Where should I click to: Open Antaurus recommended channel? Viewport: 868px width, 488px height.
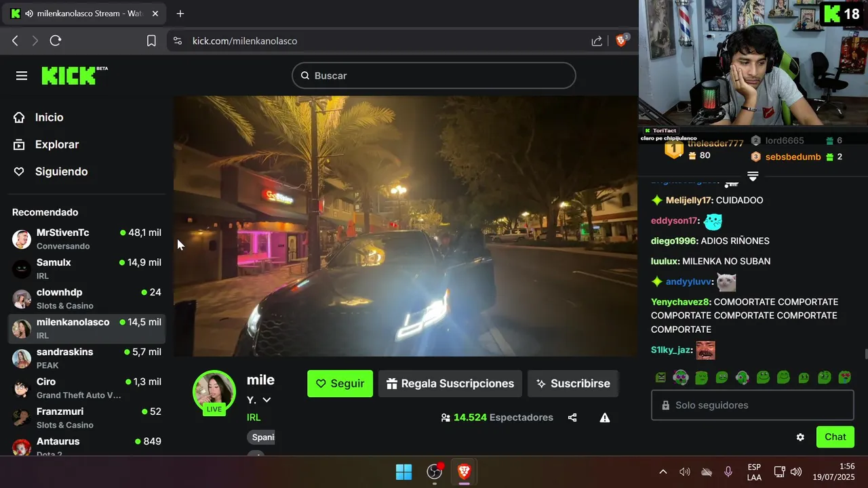[x=87, y=446]
